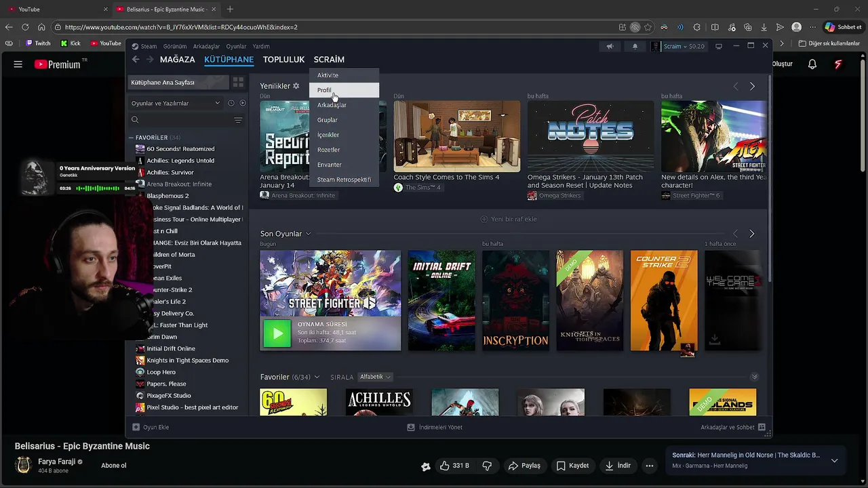Open Counter-Strike 2 game cover

(664, 300)
